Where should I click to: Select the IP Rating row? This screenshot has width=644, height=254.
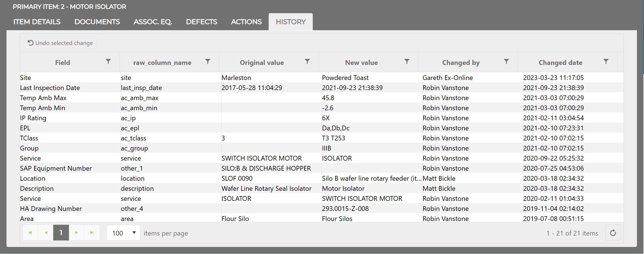tap(321, 118)
